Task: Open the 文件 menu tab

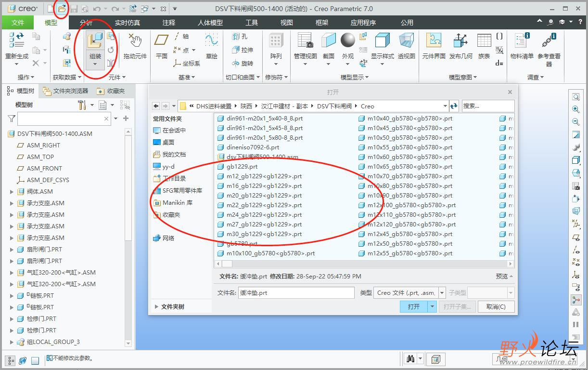Action: point(18,23)
